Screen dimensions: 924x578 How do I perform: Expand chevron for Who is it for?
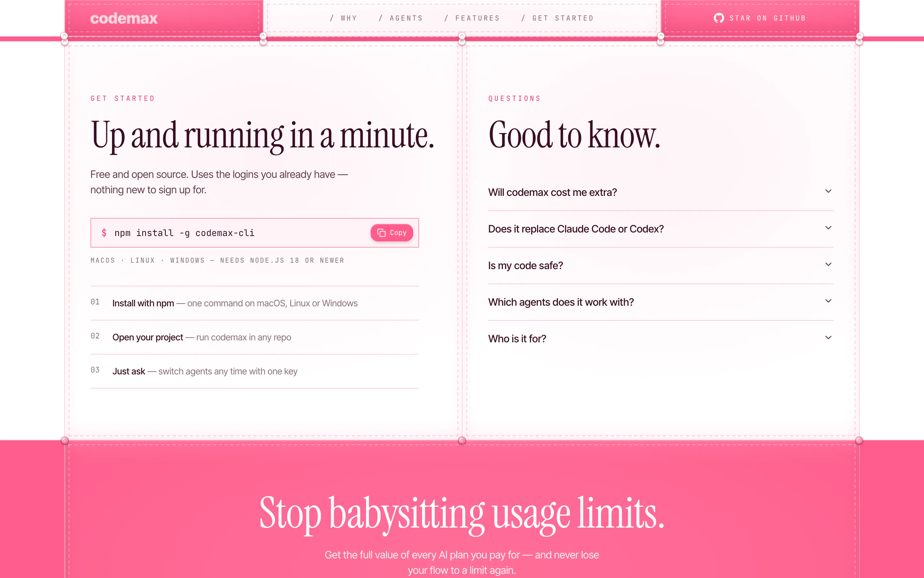(x=828, y=337)
